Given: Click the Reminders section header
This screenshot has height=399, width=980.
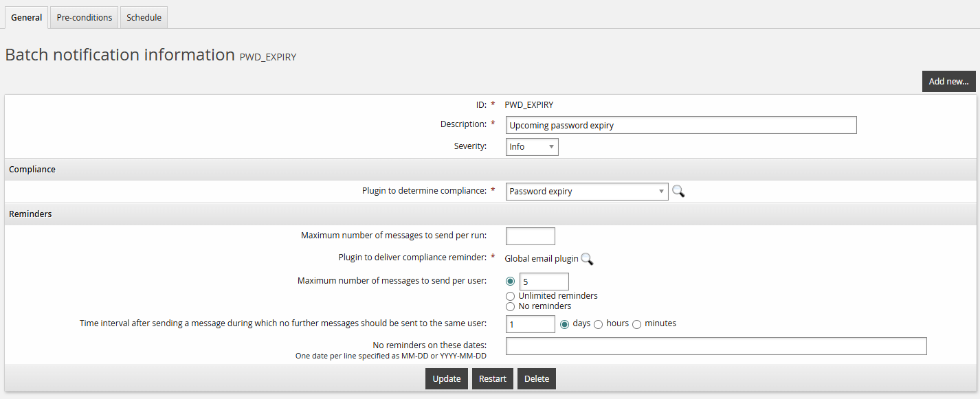Looking at the screenshot, I should coord(491,214).
